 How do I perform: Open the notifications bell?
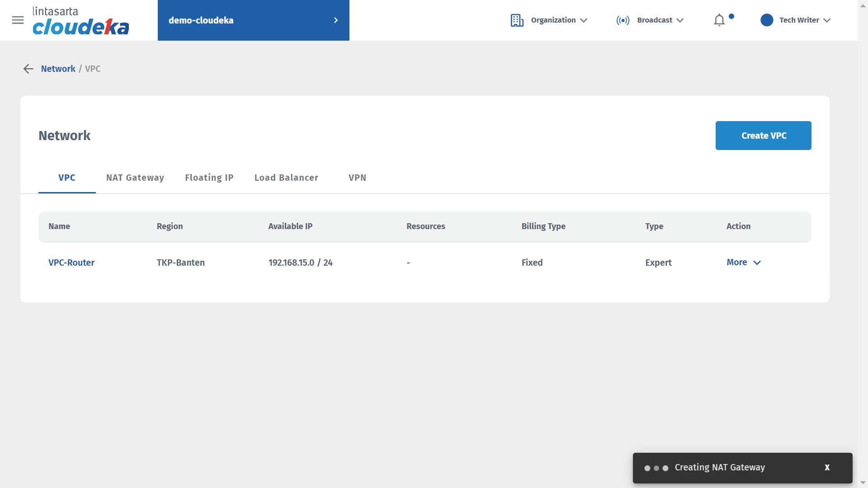click(719, 20)
